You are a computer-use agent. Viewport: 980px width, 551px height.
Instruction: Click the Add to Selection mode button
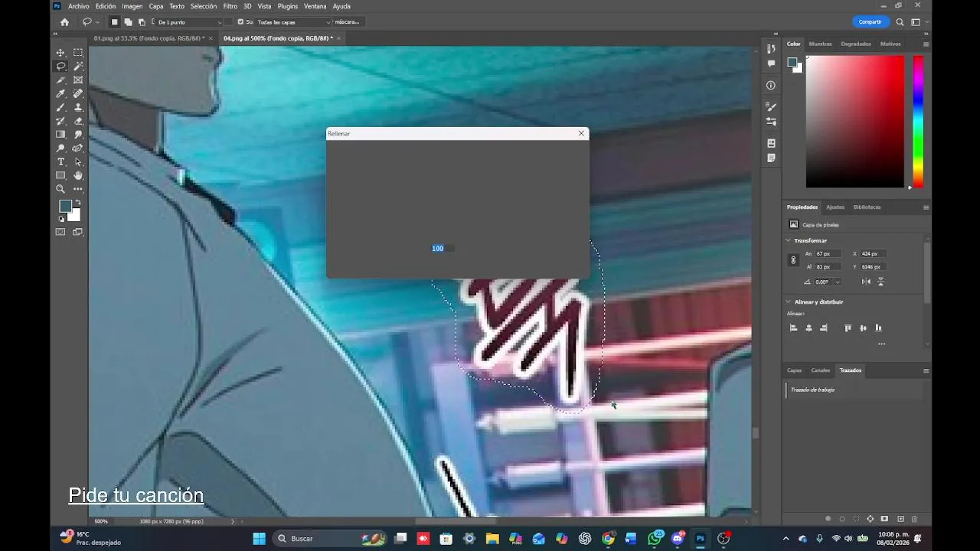(x=128, y=22)
